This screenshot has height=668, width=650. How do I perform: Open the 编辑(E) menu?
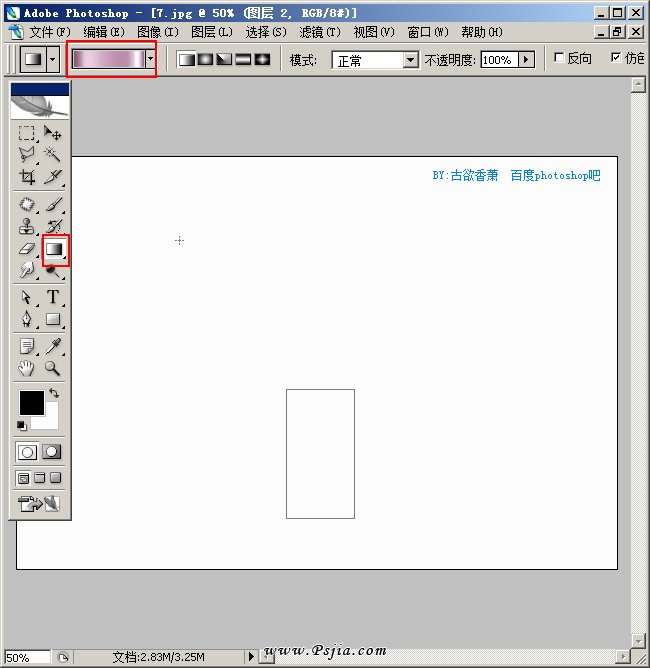[x=104, y=32]
